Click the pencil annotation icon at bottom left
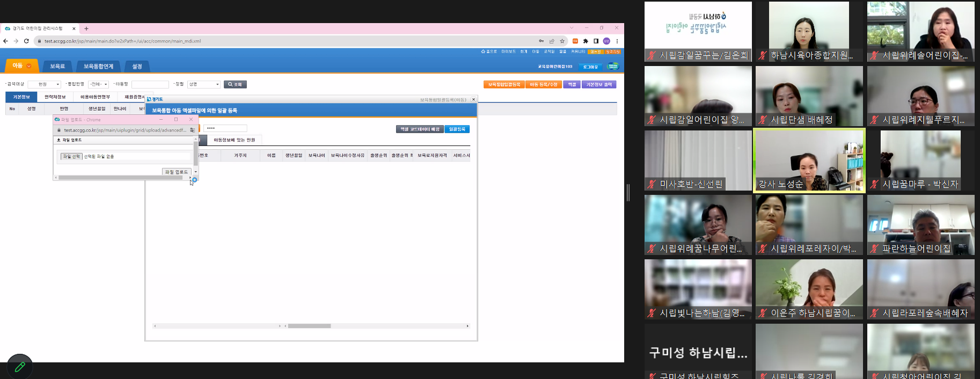This screenshot has height=379, width=980. click(20, 367)
